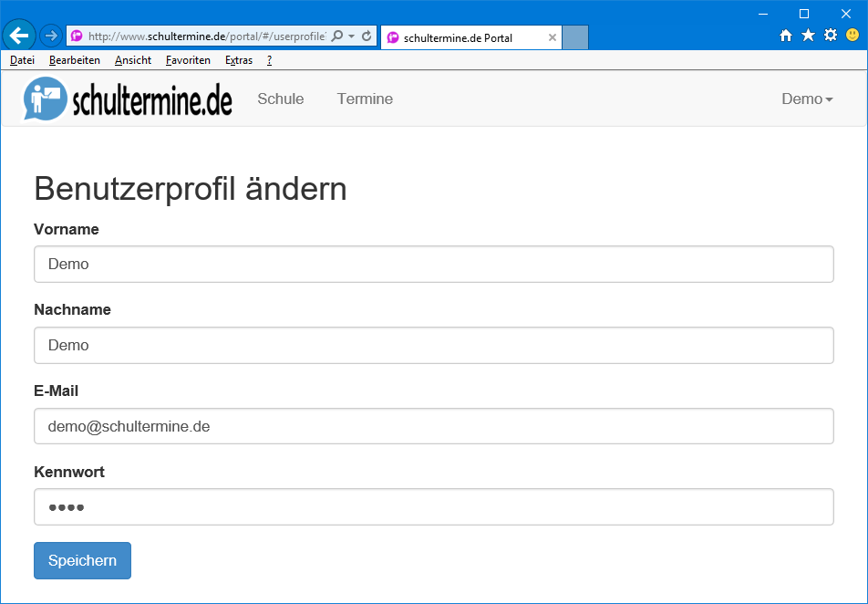Image resolution: width=868 pixels, height=604 pixels.
Task: Open favorites star icon
Action: pos(808,36)
